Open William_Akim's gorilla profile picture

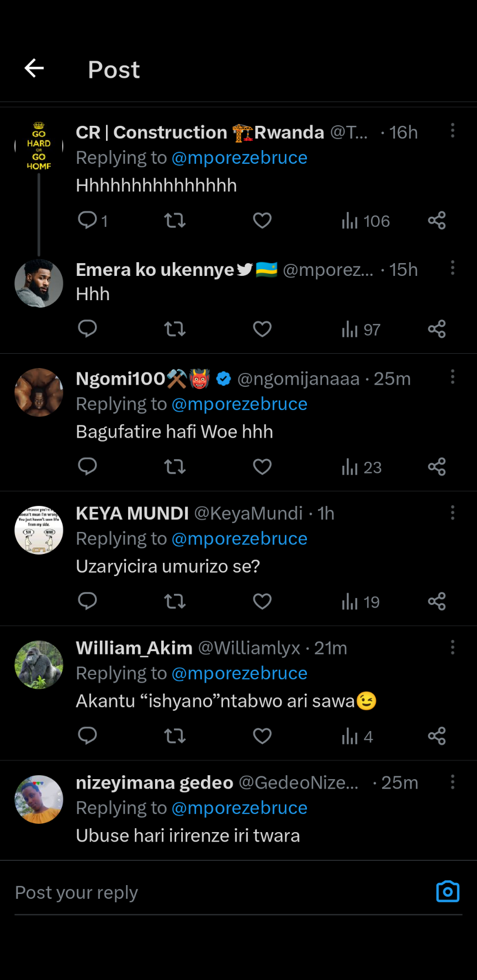39,664
